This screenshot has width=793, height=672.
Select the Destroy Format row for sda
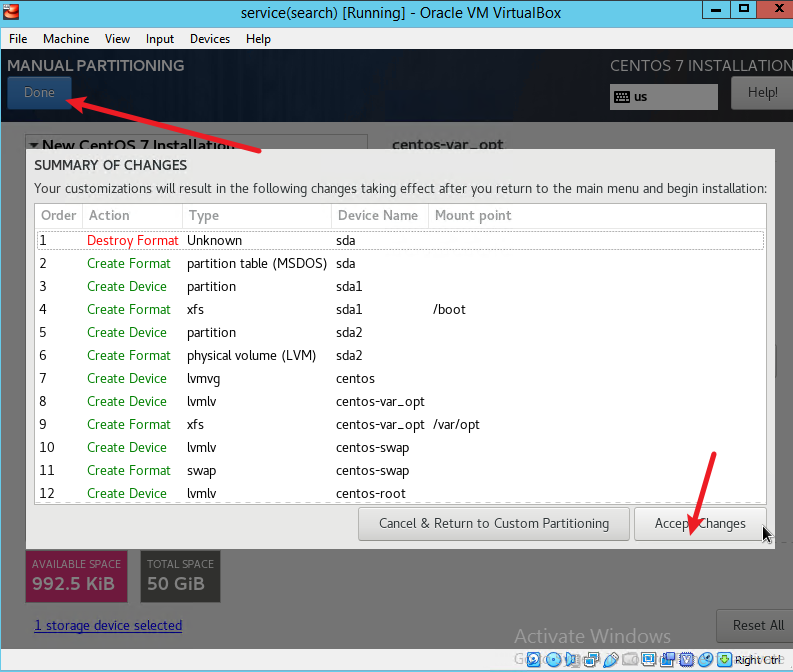pos(400,240)
